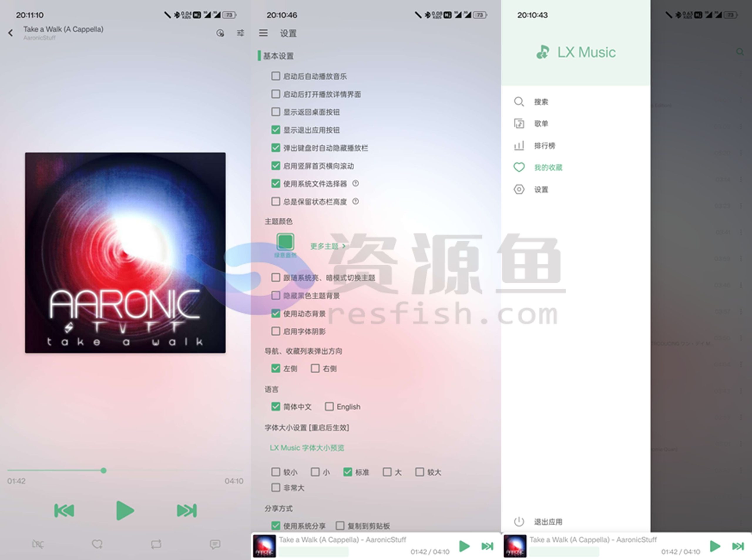Click LX Music字体大小预览 link
The width and height of the screenshot is (752, 560).
click(313, 448)
